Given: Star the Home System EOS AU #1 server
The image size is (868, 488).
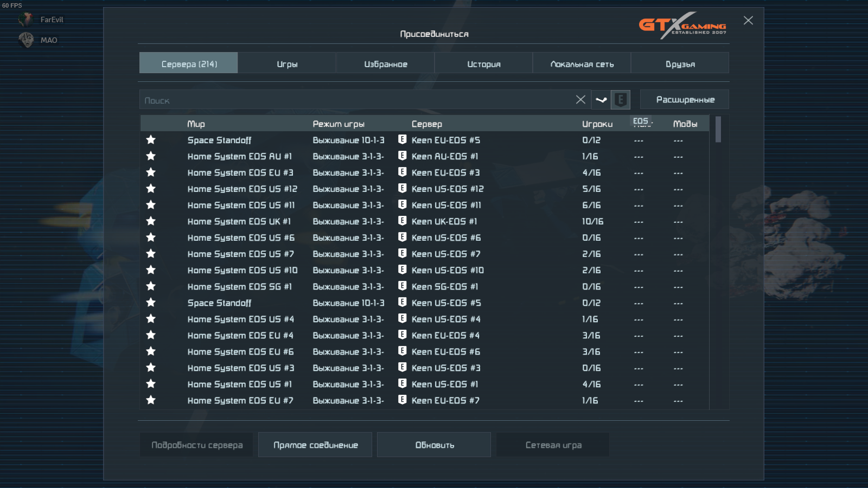Looking at the screenshot, I should (x=151, y=156).
